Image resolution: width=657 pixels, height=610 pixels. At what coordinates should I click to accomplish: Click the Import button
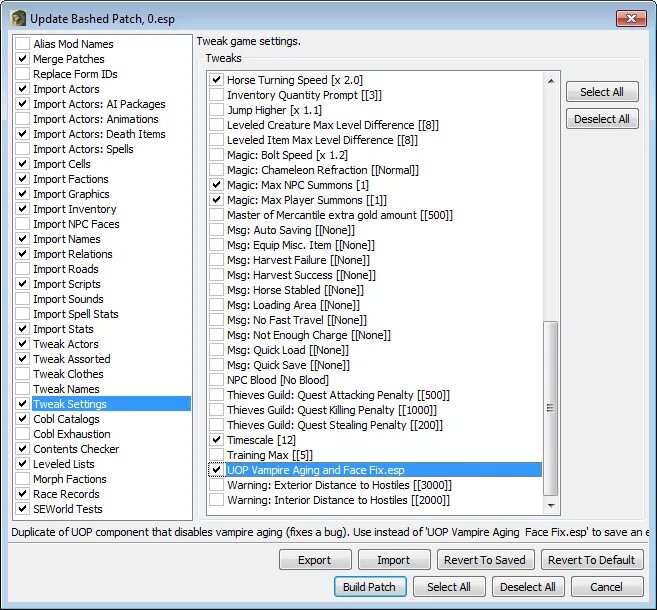click(x=394, y=560)
